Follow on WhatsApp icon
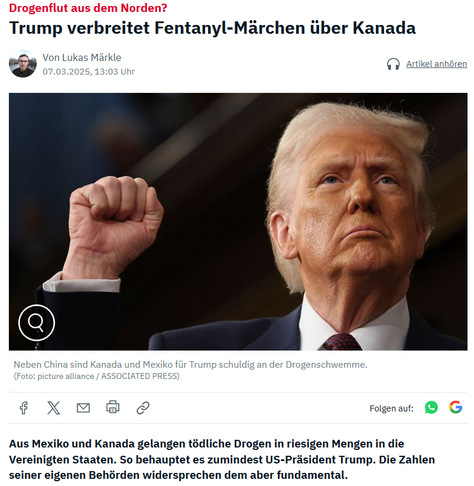474x486 pixels. 431,407
